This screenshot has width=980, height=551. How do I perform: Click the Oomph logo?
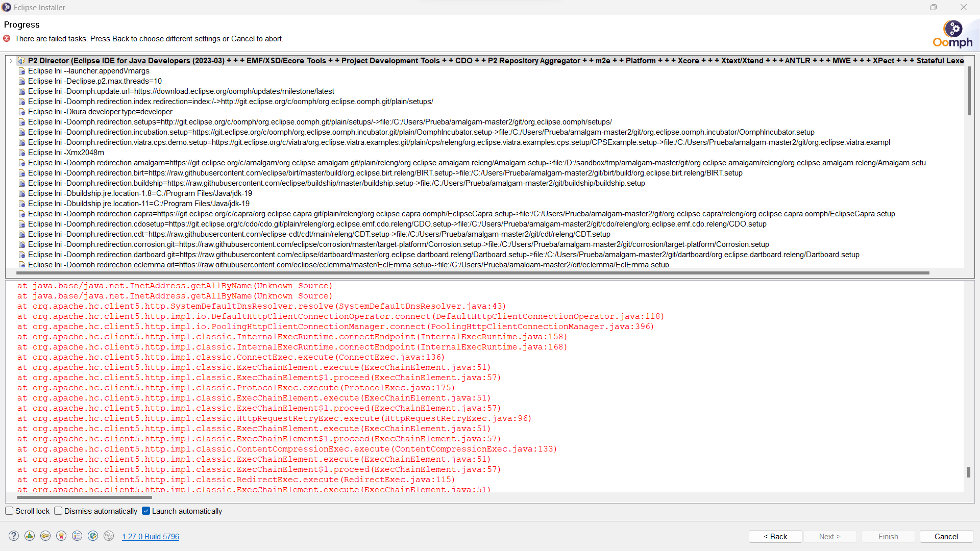952,34
